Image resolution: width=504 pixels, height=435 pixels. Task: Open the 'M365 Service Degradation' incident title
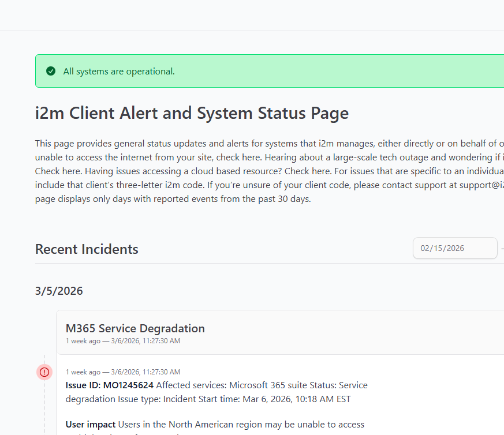135,328
